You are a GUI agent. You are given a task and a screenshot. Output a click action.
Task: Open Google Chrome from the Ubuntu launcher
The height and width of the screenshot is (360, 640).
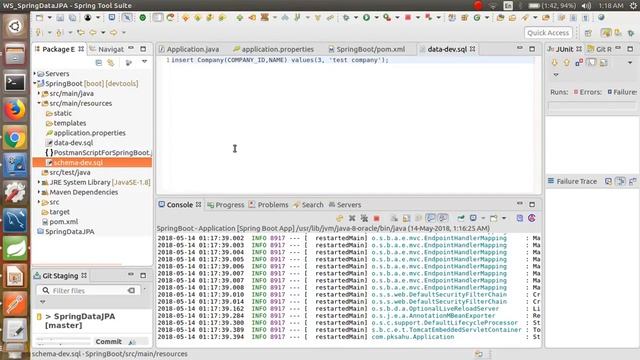point(15,138)
